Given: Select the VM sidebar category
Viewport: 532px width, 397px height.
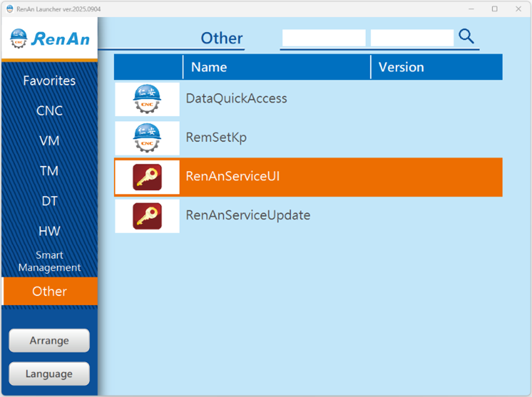Looking at the screenshot, I should coord(50,141).
